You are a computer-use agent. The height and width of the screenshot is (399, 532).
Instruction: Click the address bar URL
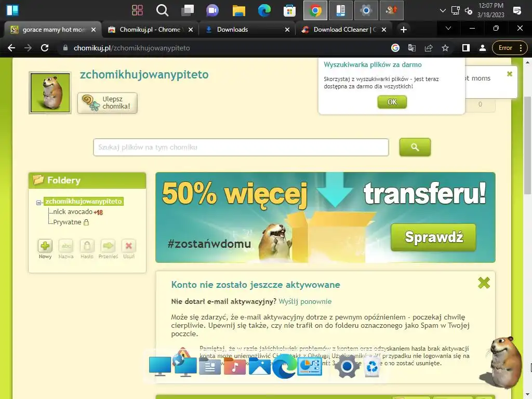click(x=131, y=48)
